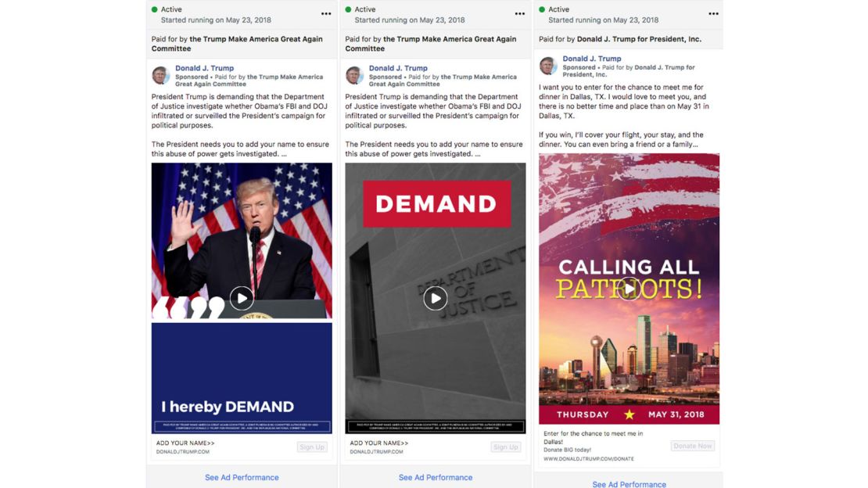Viewport: 868px width, 488px height.
Task: Click the red DEMAND banner image
Action: click(437, 204)
